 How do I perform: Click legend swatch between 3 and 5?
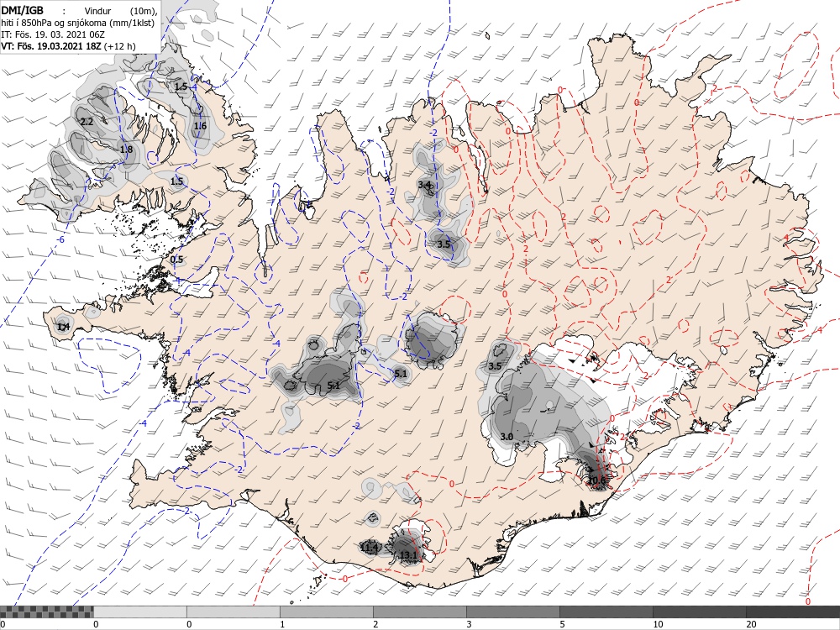(512, 612)
